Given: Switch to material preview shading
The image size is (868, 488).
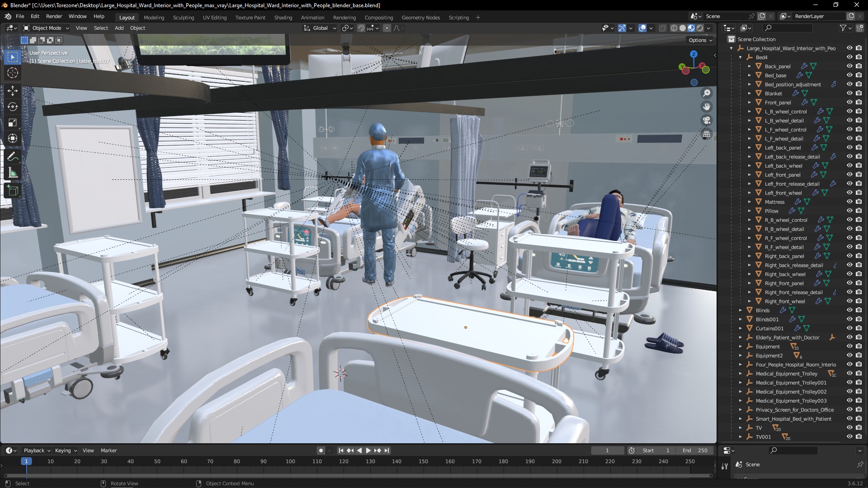Looking at the screenshot, I should (x=691, y=28).
